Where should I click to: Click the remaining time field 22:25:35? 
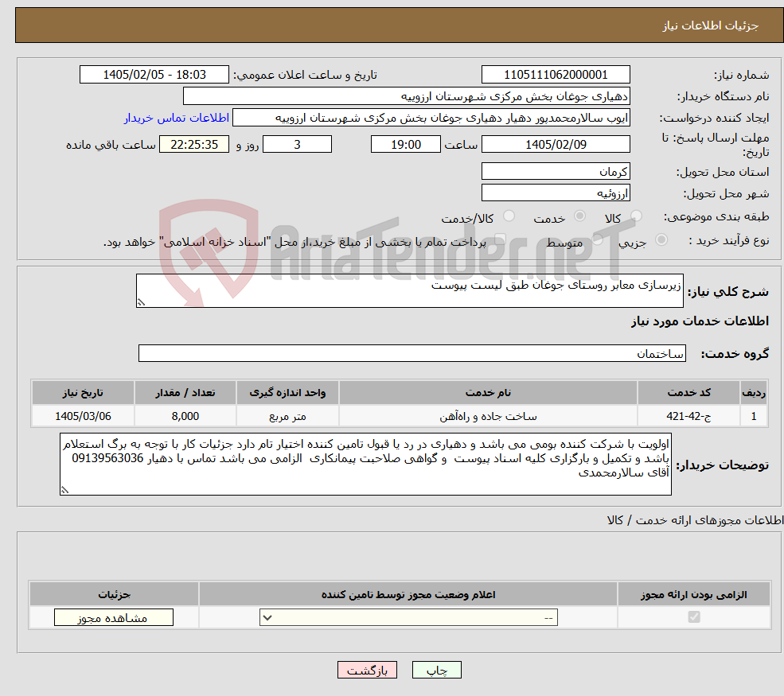[x=194, y=145]
